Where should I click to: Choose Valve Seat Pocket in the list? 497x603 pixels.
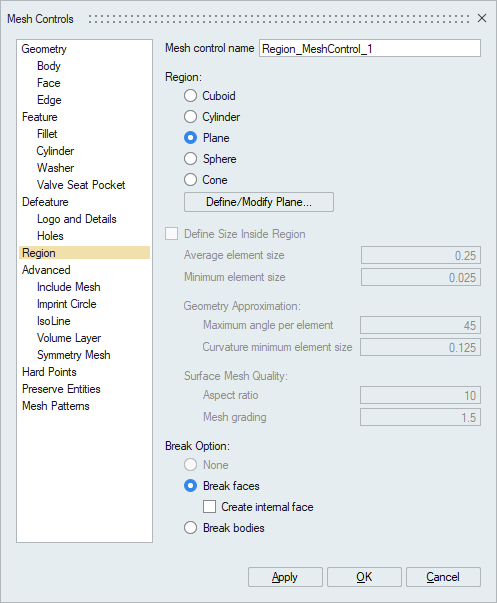(x=81, y=185)
